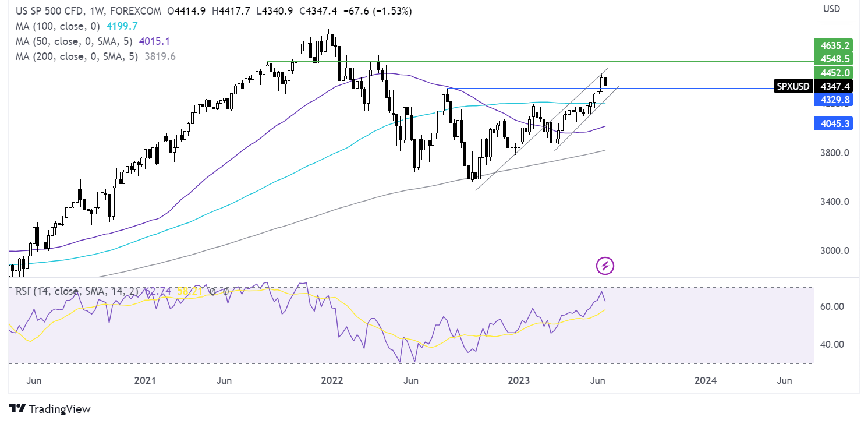
Task: Click the 2022 label on time axis
Action: [332, 381]
